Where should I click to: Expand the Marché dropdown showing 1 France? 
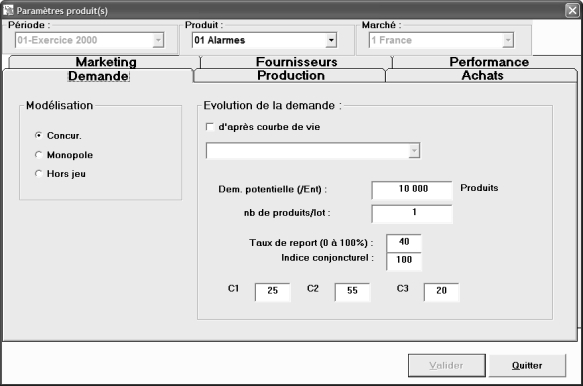pos(508,40)
